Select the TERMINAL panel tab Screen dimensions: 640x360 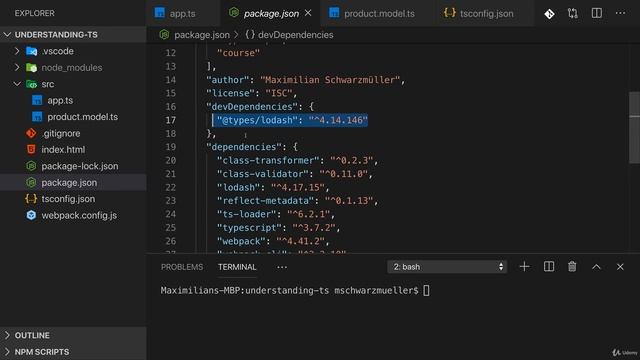point(237,267)
